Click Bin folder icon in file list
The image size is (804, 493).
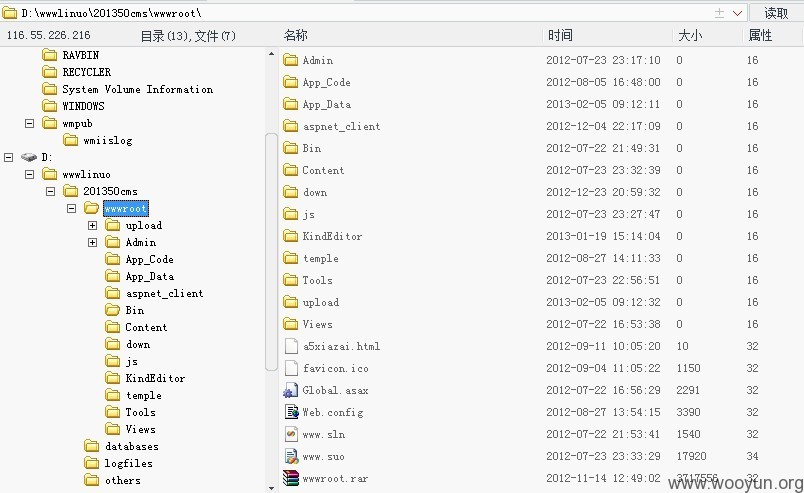coord(291,148)
